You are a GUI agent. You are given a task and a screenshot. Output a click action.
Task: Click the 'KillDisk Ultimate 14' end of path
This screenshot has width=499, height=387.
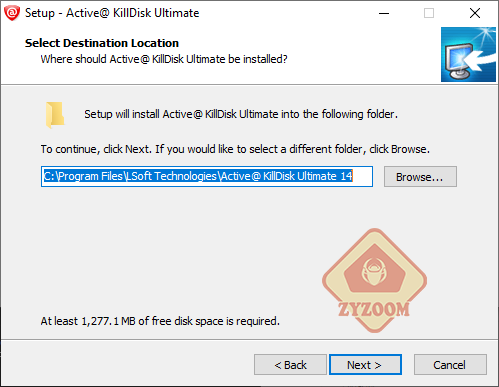(x=308, y=176)
